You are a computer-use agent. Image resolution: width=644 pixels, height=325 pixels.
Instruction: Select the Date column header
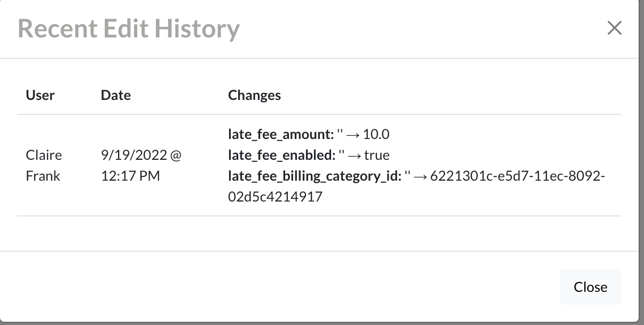pyautogui.click(x=116, y=95)
